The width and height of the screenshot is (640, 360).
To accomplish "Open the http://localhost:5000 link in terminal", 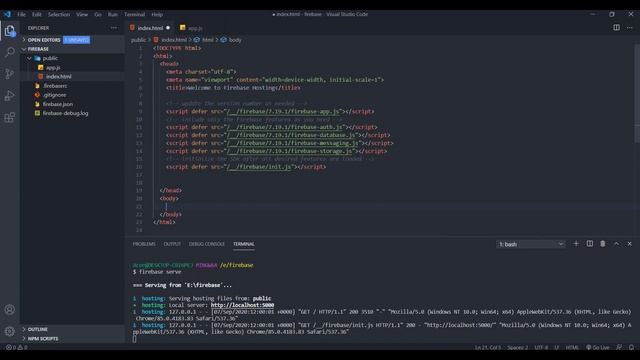I will tap(242, 305).
